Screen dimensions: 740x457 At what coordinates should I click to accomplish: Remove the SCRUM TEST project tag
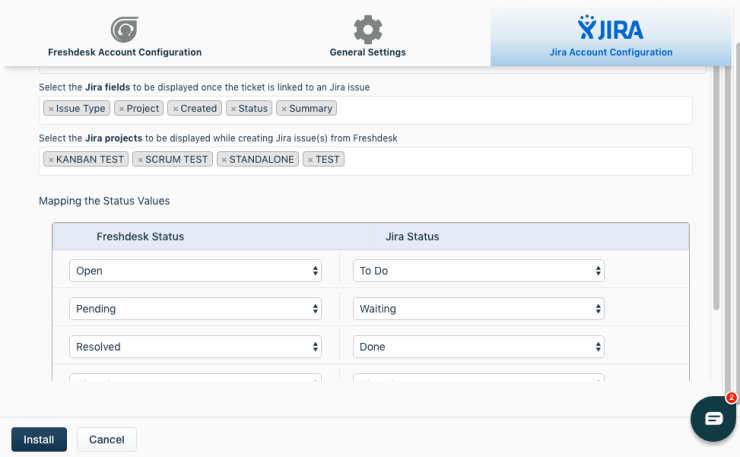pyautogui.click(x=141, y=160)
